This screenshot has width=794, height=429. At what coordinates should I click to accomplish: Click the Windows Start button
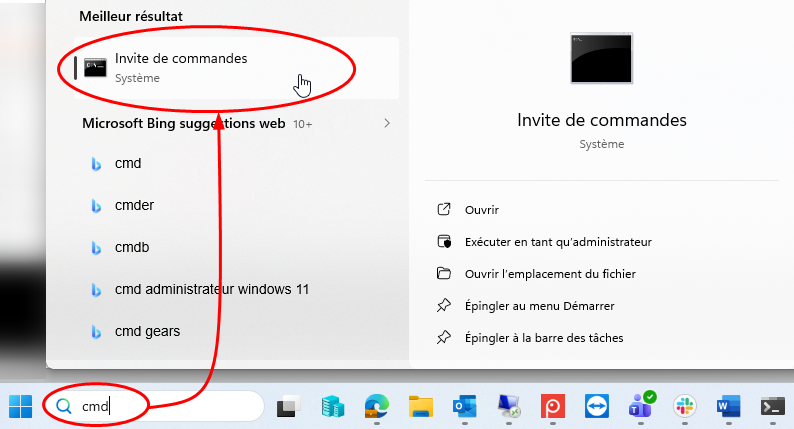point(20,406)
